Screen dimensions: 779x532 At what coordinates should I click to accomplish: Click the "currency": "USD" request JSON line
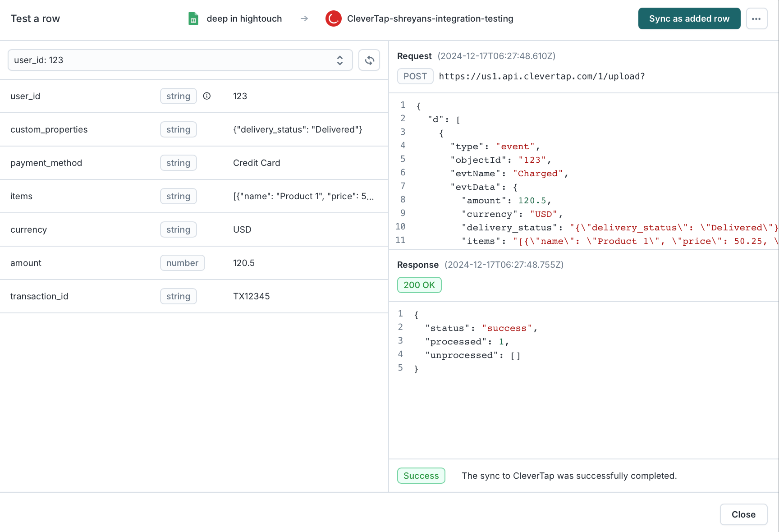tap(513, 214)
